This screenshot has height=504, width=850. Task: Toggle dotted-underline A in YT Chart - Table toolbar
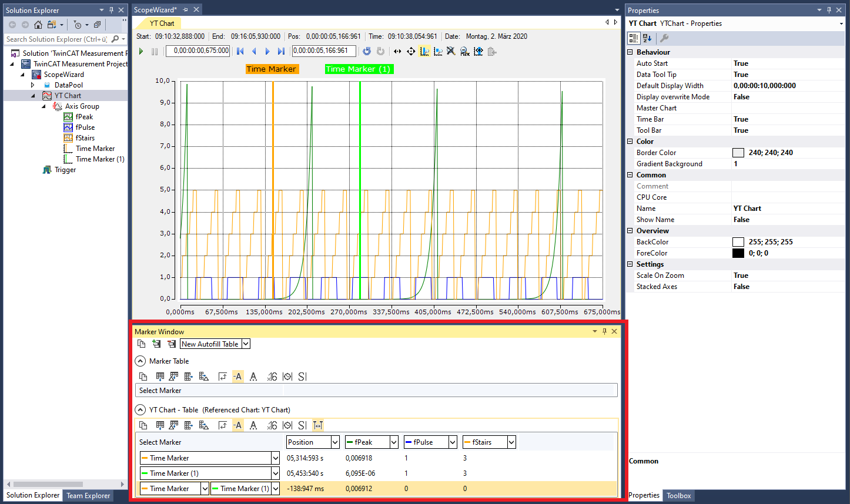coord(253,425)
